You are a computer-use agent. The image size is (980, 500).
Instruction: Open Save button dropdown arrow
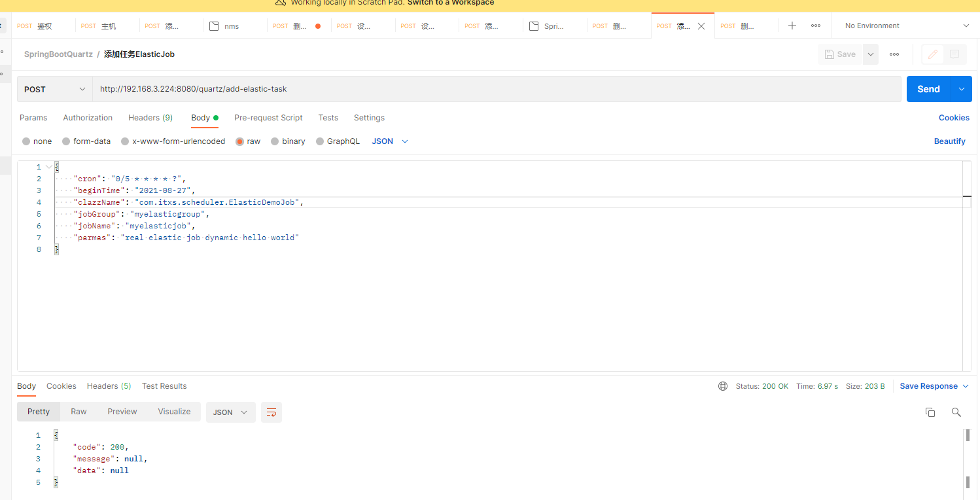point(871,54)
